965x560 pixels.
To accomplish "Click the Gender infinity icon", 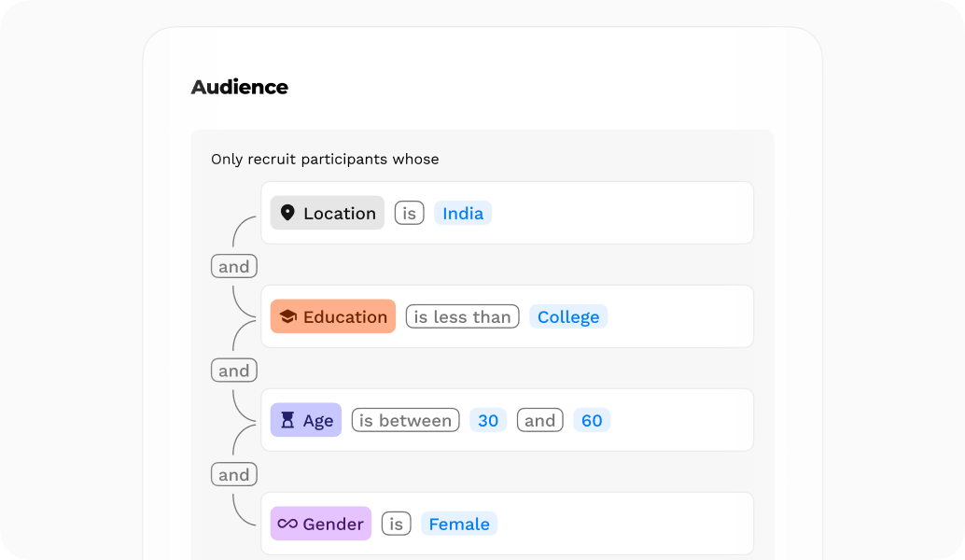I will 287,524.
